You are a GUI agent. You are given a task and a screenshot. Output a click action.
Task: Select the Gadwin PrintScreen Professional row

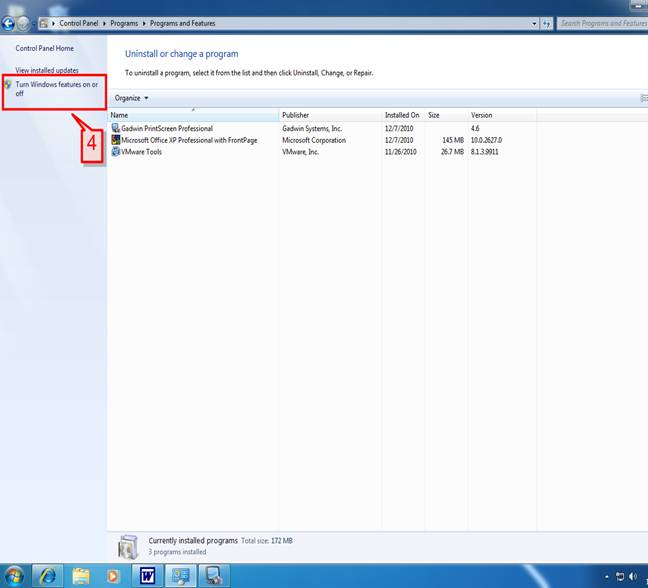tap(322, 129)
